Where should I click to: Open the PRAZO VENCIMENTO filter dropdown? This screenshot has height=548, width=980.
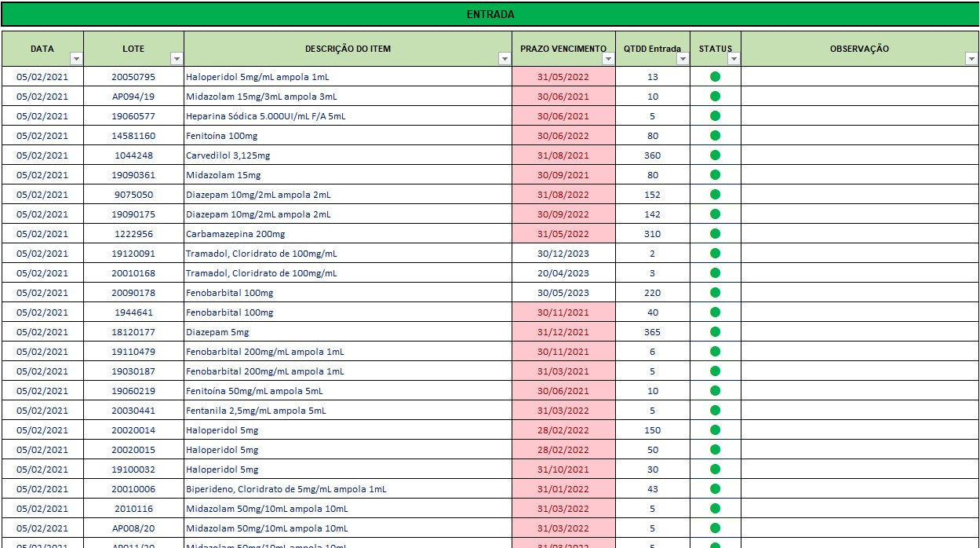pyautogui.click(x=607, y=59)
